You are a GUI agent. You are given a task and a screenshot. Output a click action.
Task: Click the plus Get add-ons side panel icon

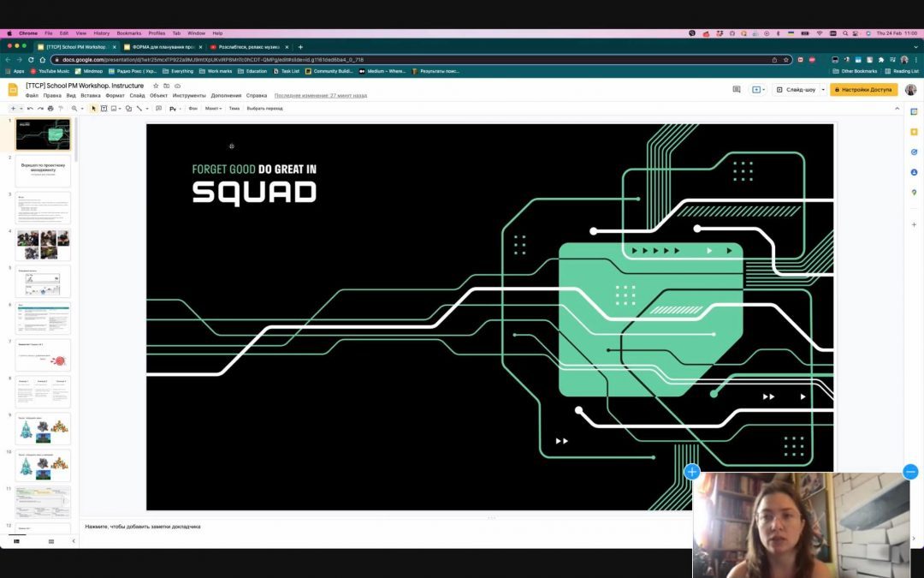point(914,224)
